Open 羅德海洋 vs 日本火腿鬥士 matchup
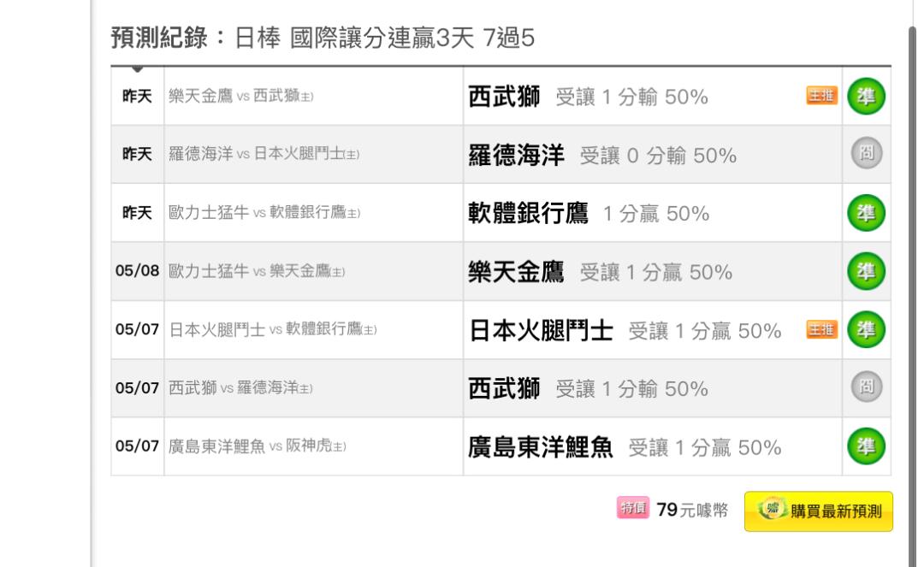The width and height of the screenshot is (924, 567). (x=264, y=154)
